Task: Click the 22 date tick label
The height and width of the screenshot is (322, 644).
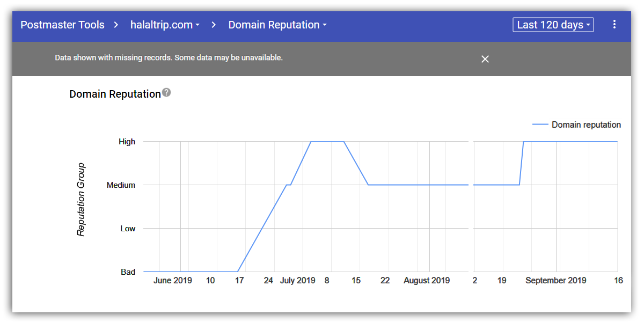Action: point(385,280)
